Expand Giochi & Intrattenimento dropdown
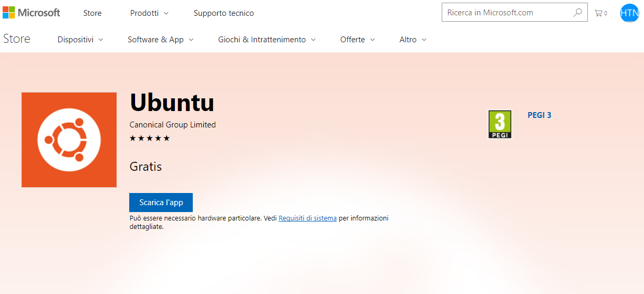The height and width of the screenshot is (294, 644). pyautogui.click(x=267, y=40)
